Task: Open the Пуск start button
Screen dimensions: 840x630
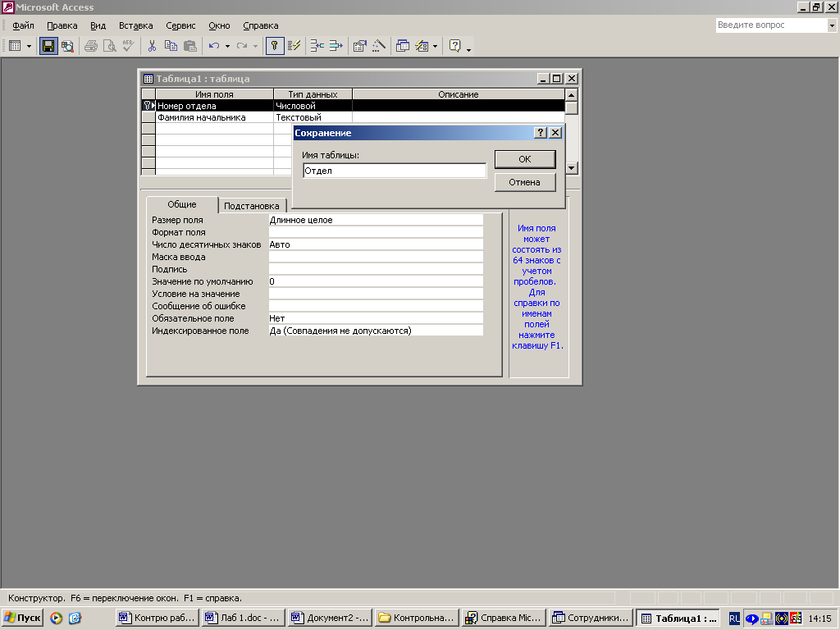Action: [22, 618]
